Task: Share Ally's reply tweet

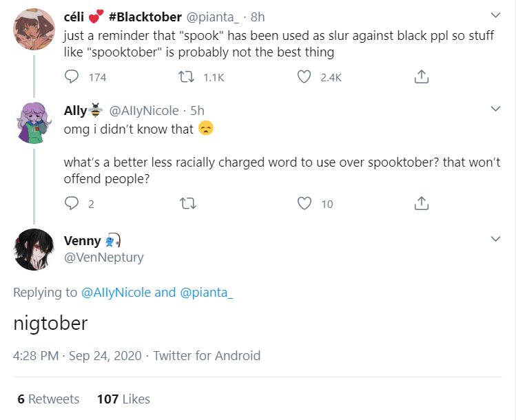Action: point(422,203)
